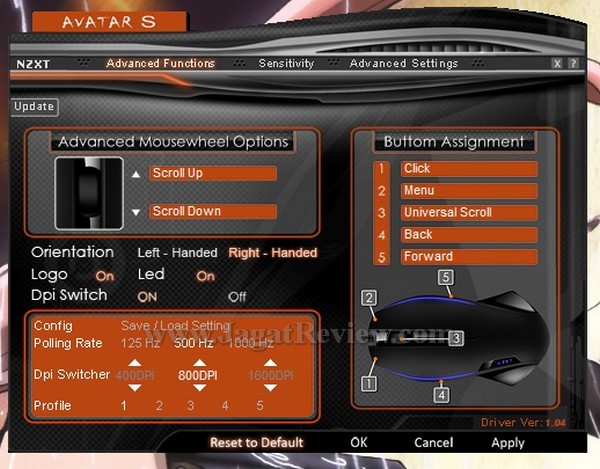Increase the 400DPI switcher value
The width and height of the screenshot is (600, 469).
(x=135, y=363)
